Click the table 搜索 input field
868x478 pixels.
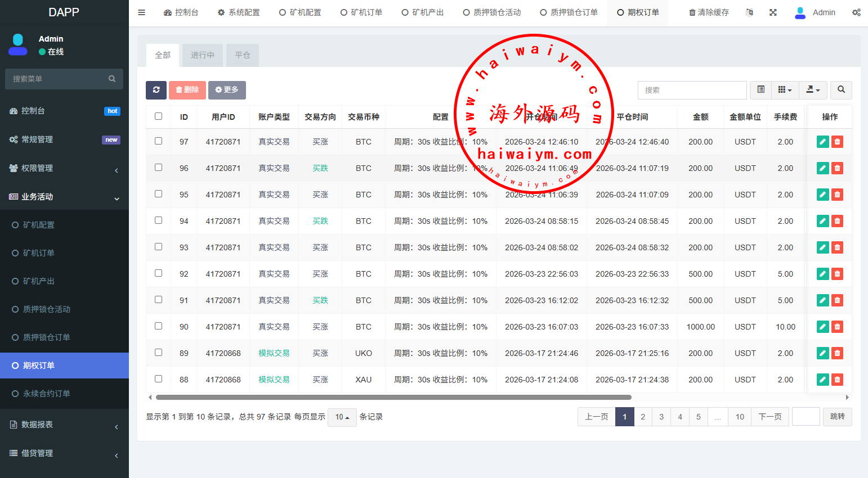pos(692,90)
